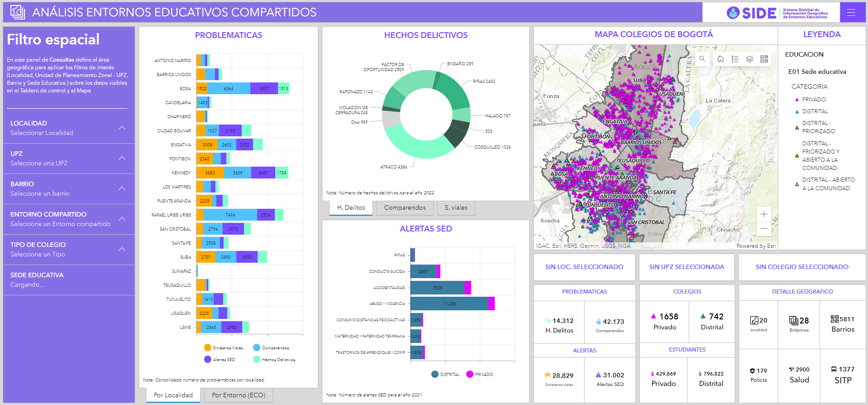Click the student icon beside 796.822
Image resolution: width=868 pixels, height=405 pixels.
tap(700, 374)
